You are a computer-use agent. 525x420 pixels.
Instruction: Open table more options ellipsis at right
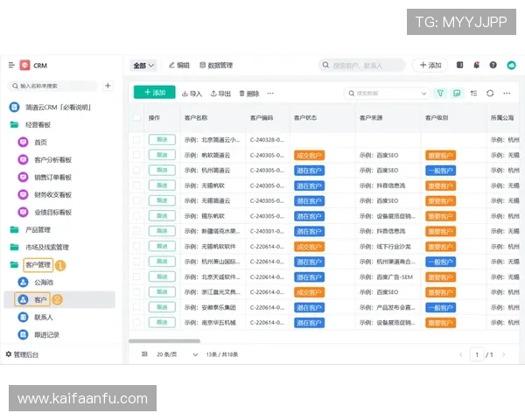507,93
